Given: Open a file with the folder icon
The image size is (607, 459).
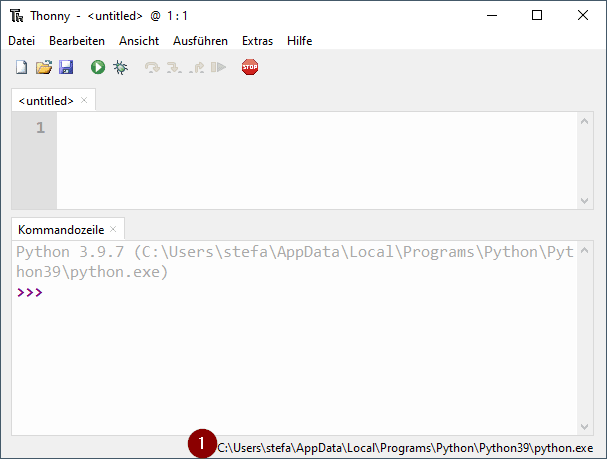Looking at the screenshot, I should click(43, 67).
